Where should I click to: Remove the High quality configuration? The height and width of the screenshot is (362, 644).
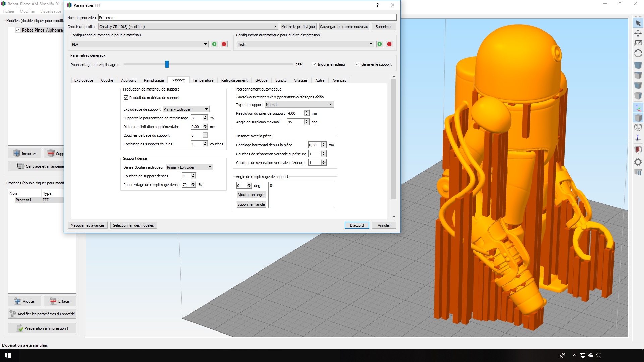tap(389, 44)
